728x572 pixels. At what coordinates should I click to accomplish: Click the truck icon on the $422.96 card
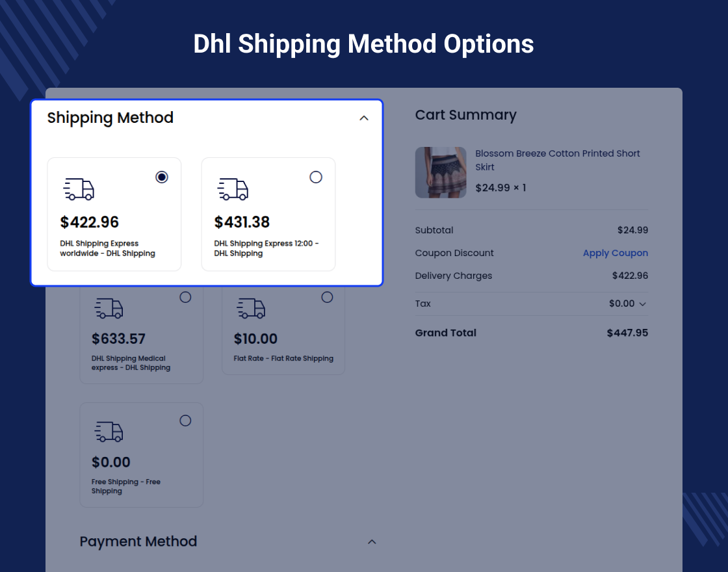point(79,188)
